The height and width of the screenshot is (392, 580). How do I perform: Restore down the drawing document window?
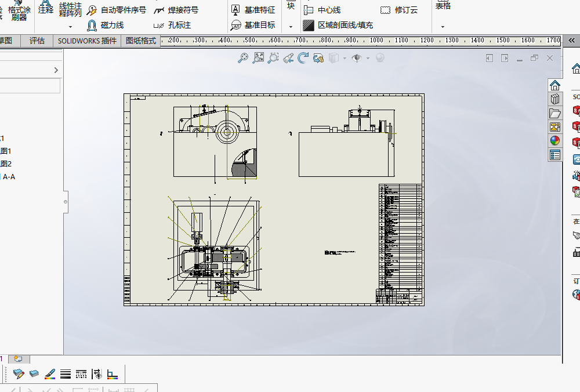(x=535, y=58)
